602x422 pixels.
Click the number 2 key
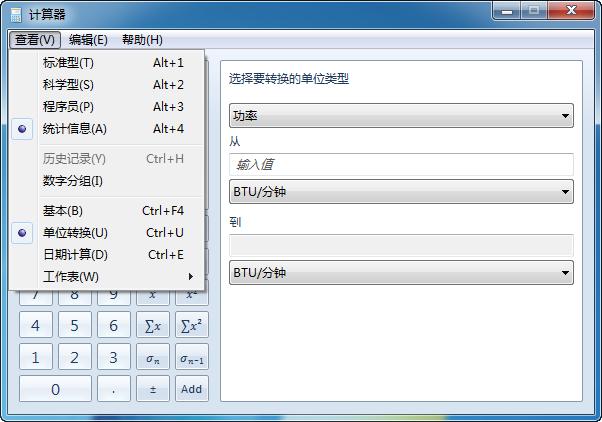tap(75, 357)
